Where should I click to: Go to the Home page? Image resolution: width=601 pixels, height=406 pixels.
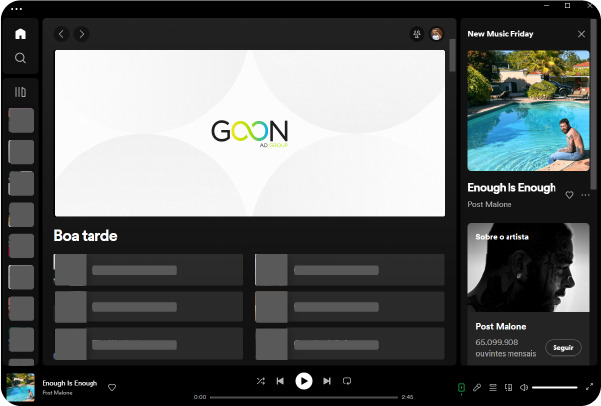(20, 34)
